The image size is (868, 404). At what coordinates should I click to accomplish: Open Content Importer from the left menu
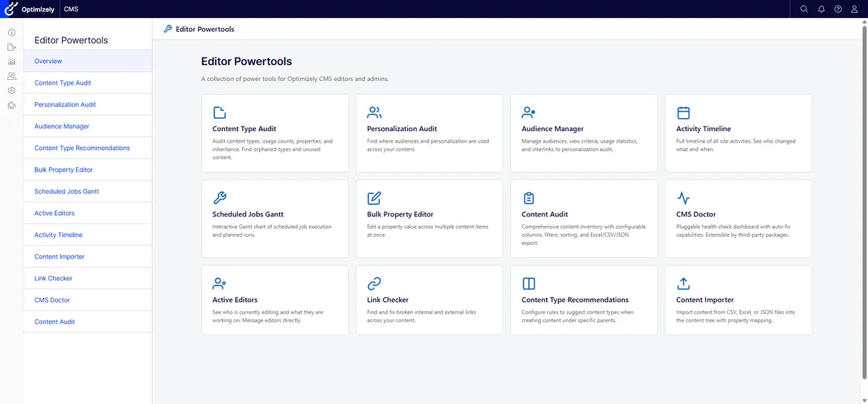pyautogui.click(x=59, y=257)
